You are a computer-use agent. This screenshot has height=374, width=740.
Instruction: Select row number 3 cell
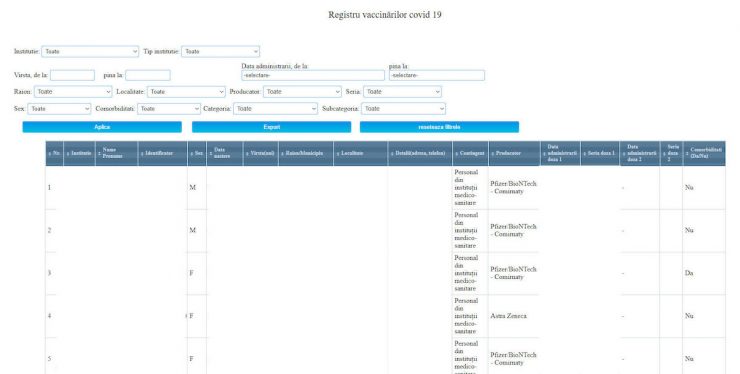tap(50, 273)
